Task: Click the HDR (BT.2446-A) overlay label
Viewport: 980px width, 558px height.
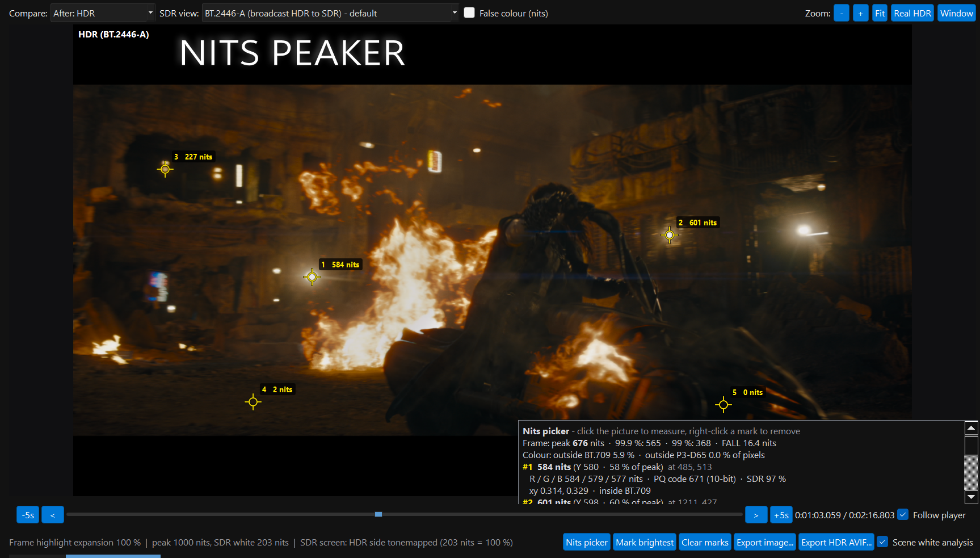Action: (113, 34)
